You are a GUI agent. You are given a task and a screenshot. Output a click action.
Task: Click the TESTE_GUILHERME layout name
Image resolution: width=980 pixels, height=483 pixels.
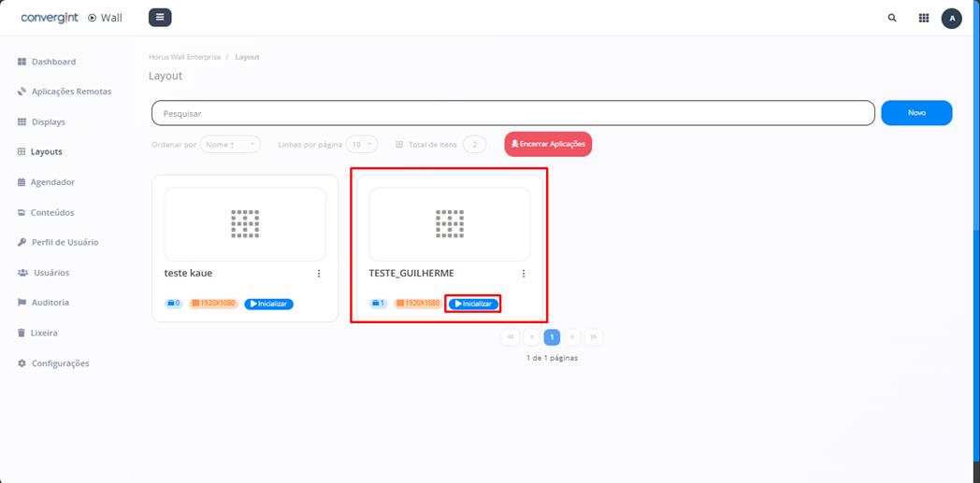pos(411,274)
